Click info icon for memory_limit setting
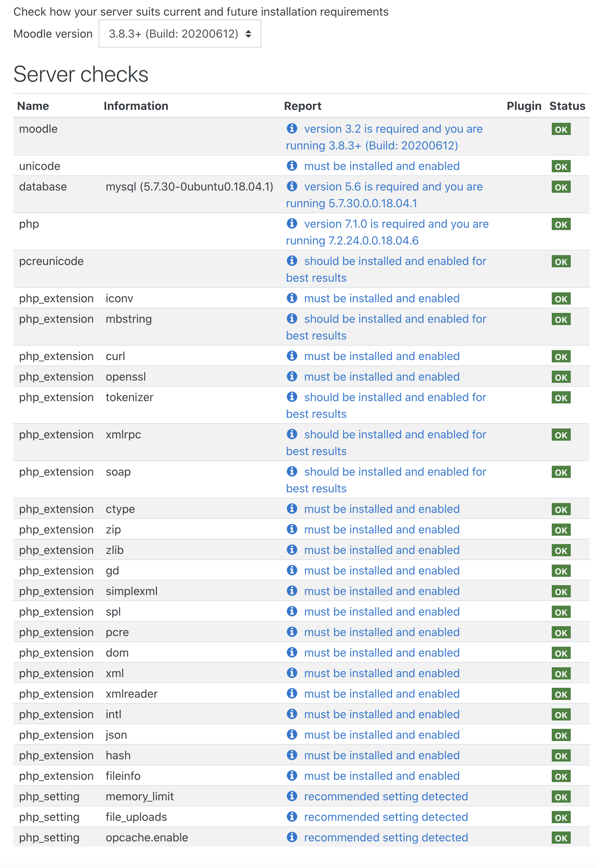 click(x=292, y=796)
